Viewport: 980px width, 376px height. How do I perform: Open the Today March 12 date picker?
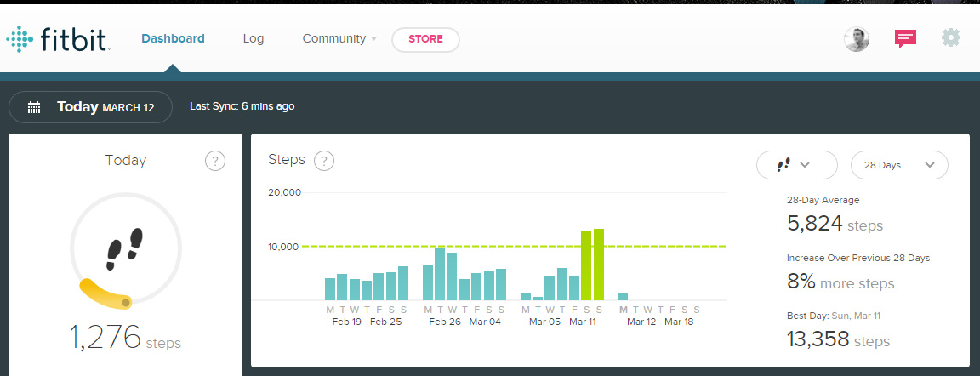[x=91, y=107]
